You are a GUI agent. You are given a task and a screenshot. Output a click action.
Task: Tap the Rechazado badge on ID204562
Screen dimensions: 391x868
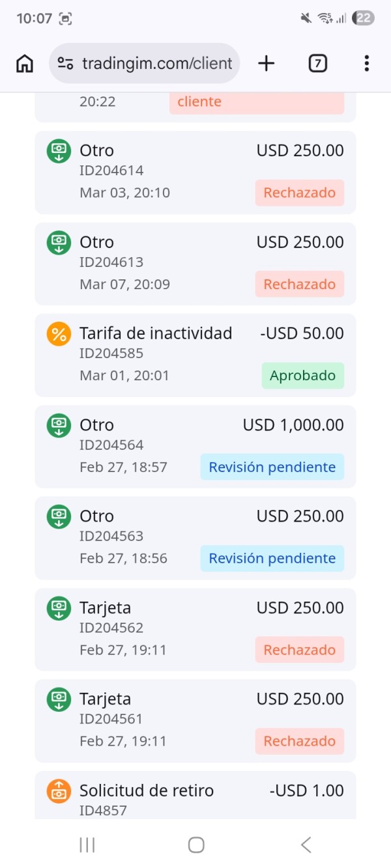[299, 650]
